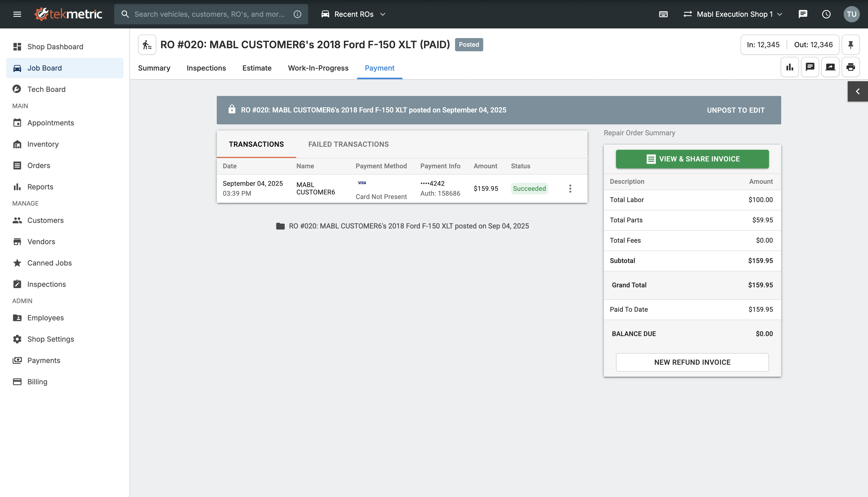The height and width of the screenshot is (497, 868).
Task: Click the pin icon beside odometer
Action: [x=850, y=45]
